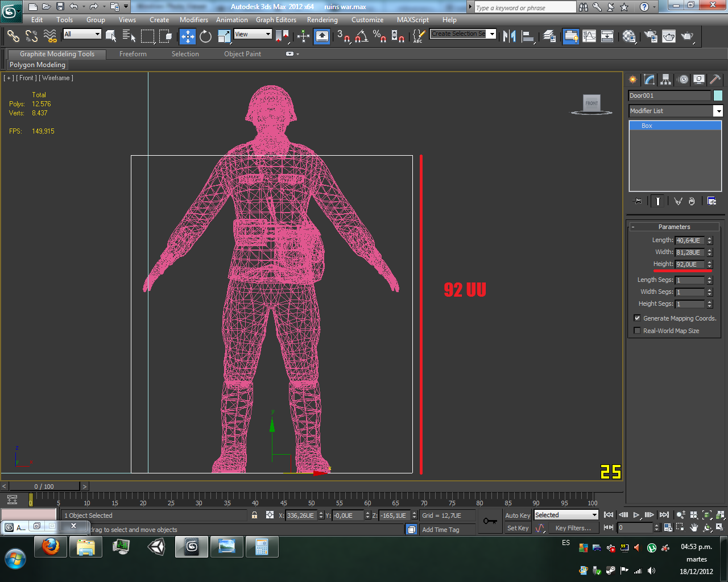Screen dimensions: 728x582
Task: Collapse the Parameters rollout
Action: [x=675, y=227]
